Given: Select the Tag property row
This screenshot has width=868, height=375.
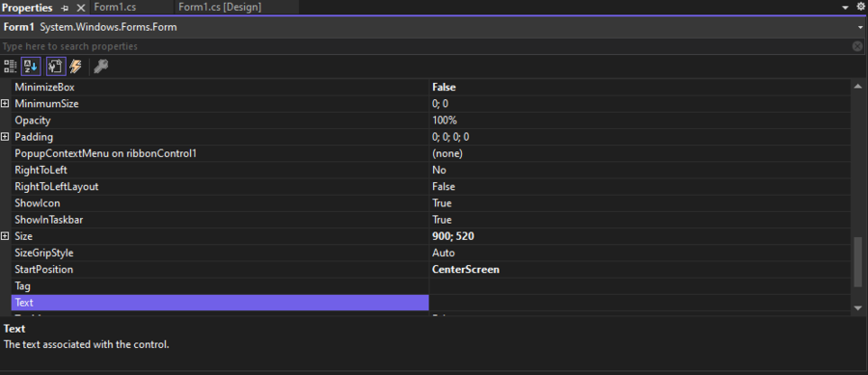Looking at the screenshot, I should (220, 286).
